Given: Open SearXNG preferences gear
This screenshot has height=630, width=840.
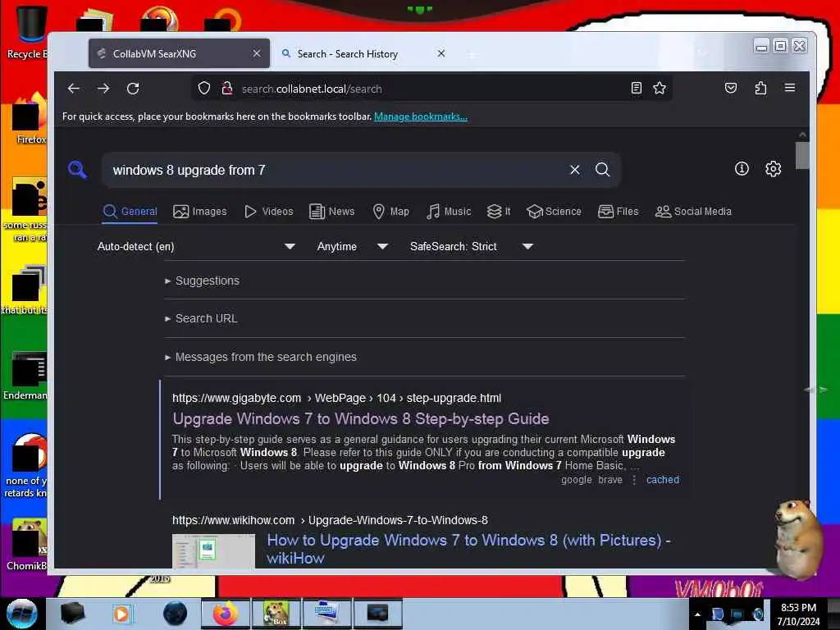Looking at the screenshot, I should (773, 169).
